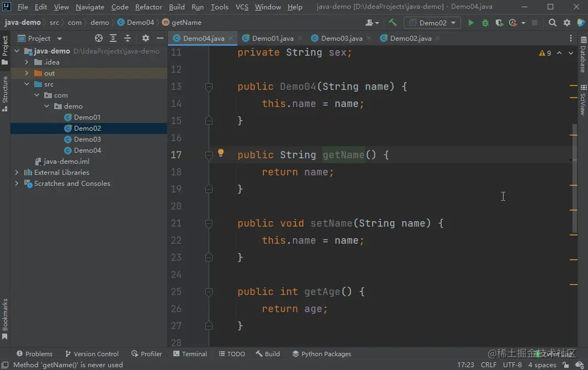Open the Version Control tool window

point(92,354)
